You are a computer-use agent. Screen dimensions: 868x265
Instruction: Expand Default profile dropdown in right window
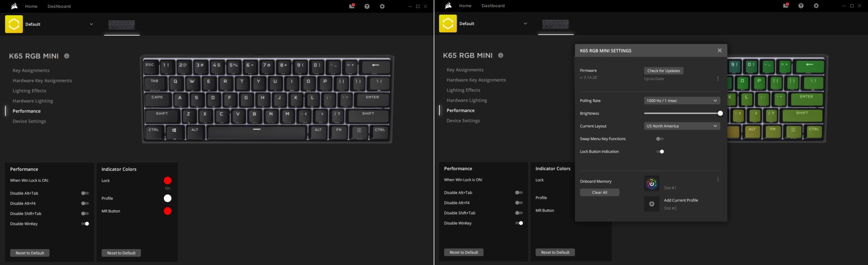point(525,23)
